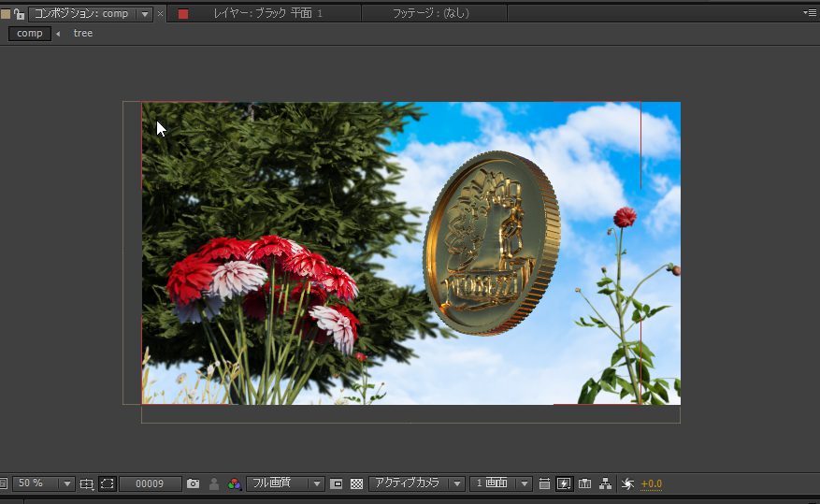Toggle the transparency grid checkerboard
The height and width of the screenshot is (504, 820).
click(356, 483)
